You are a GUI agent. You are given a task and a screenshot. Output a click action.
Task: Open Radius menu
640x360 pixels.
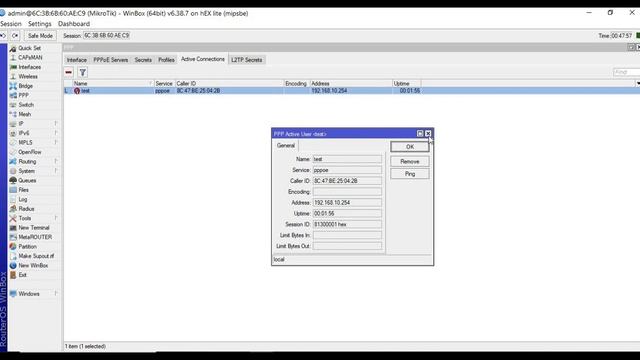tap(26, 209)
